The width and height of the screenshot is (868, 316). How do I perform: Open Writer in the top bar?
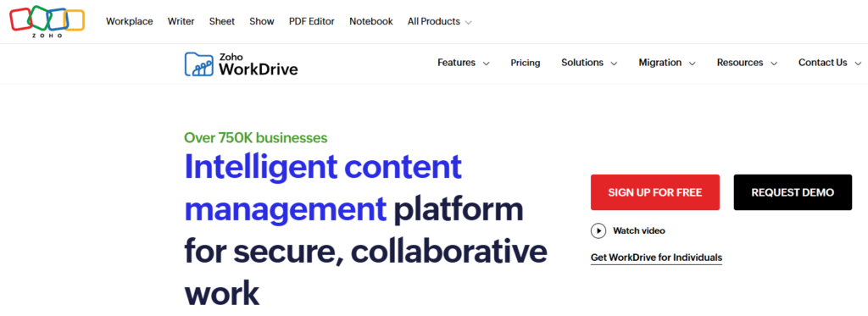click(181, 21)
